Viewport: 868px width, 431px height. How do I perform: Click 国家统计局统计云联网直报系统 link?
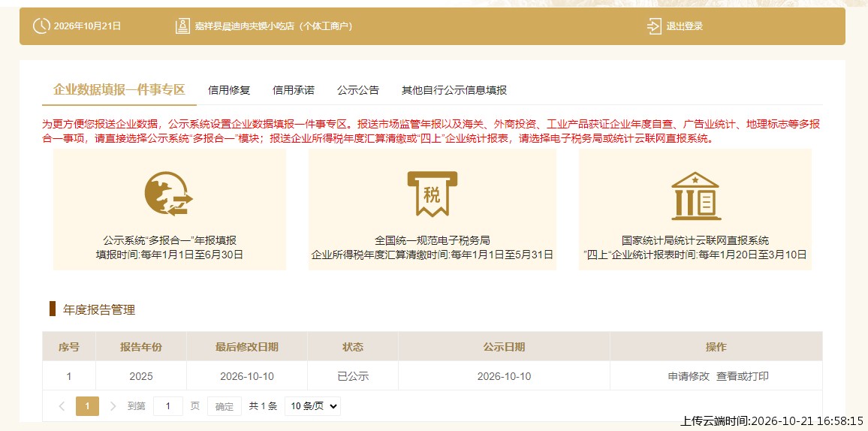tap(695, 241)
